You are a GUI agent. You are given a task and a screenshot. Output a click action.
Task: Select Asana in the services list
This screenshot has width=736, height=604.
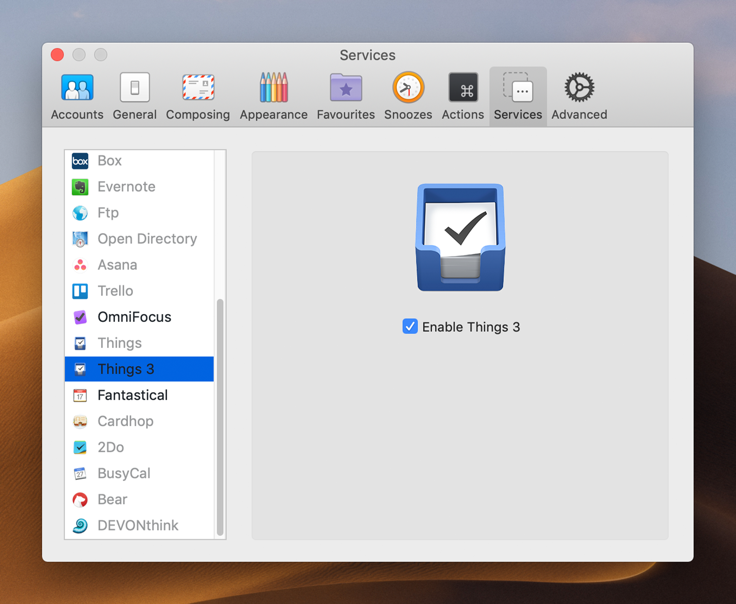[139, 265]
